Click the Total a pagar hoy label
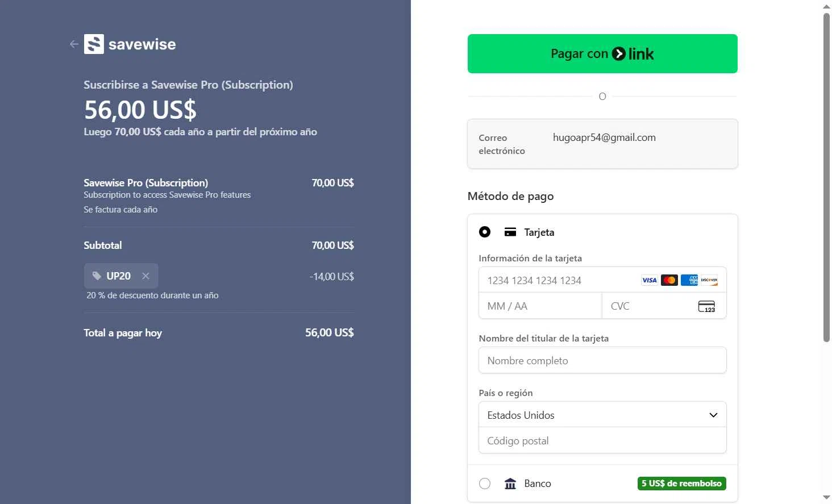The height and width of the screenshot is (504, 832). pyautogui.click(x=123, y=333)
